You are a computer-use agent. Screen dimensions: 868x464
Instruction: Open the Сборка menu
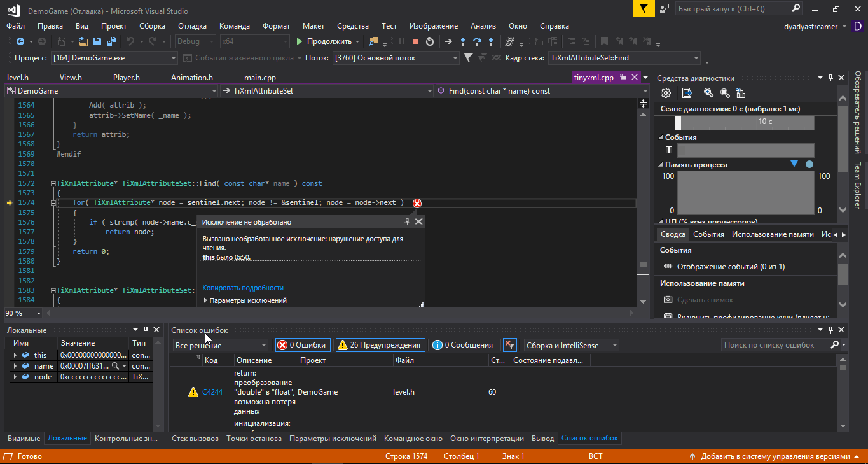click(x=152, y=26)
